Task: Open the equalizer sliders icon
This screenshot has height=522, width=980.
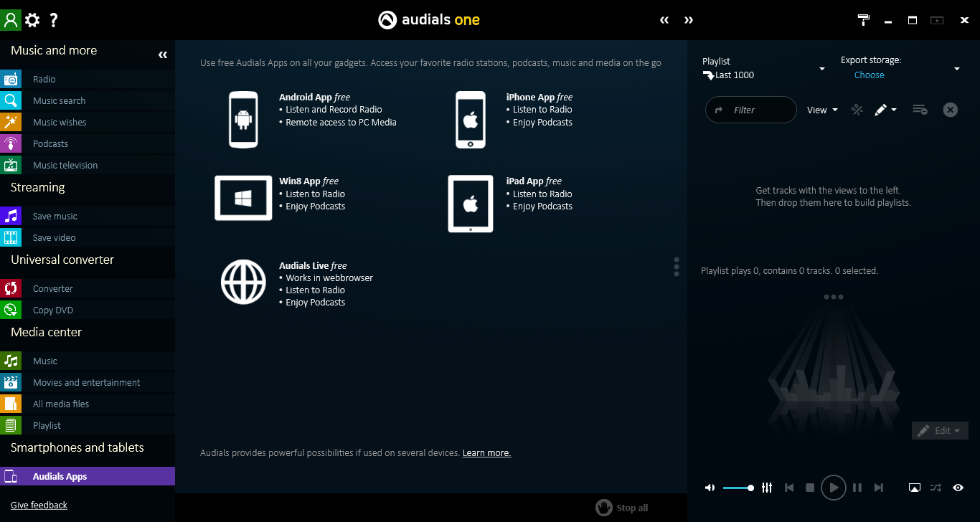Action: pos(767,488)
